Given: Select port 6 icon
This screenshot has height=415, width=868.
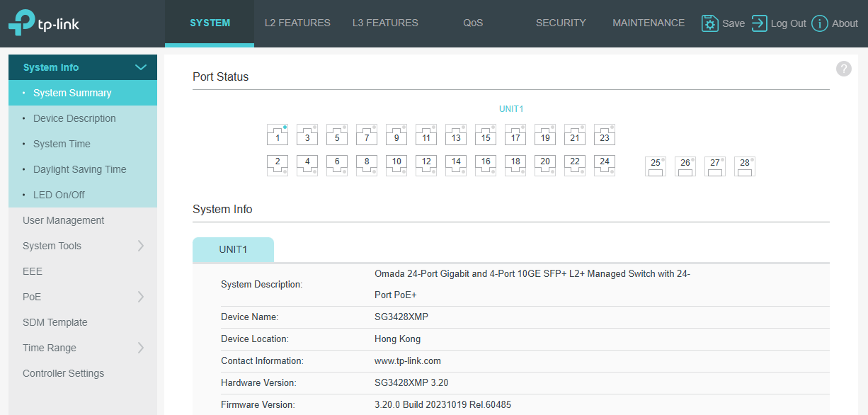Looking at the screenshot, I should tap(337, 165).
